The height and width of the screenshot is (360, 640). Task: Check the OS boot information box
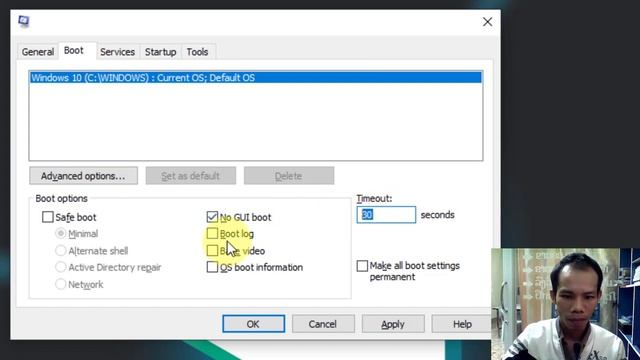click(x=212, y=267)
